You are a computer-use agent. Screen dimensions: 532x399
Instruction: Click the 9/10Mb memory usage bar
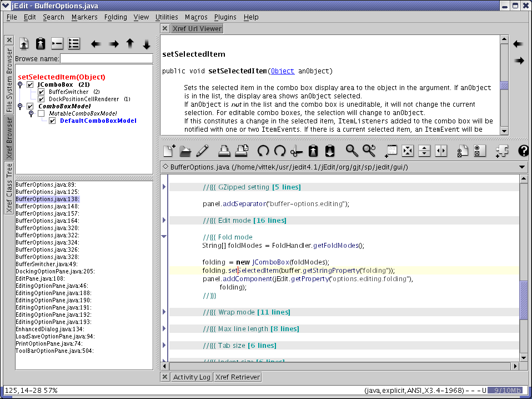tap(505, 391)
